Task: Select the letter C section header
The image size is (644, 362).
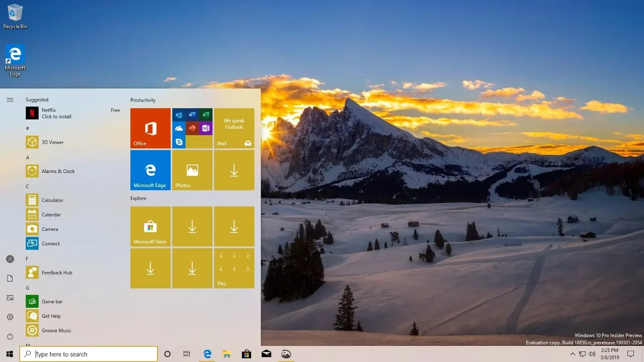Action: 28,187
